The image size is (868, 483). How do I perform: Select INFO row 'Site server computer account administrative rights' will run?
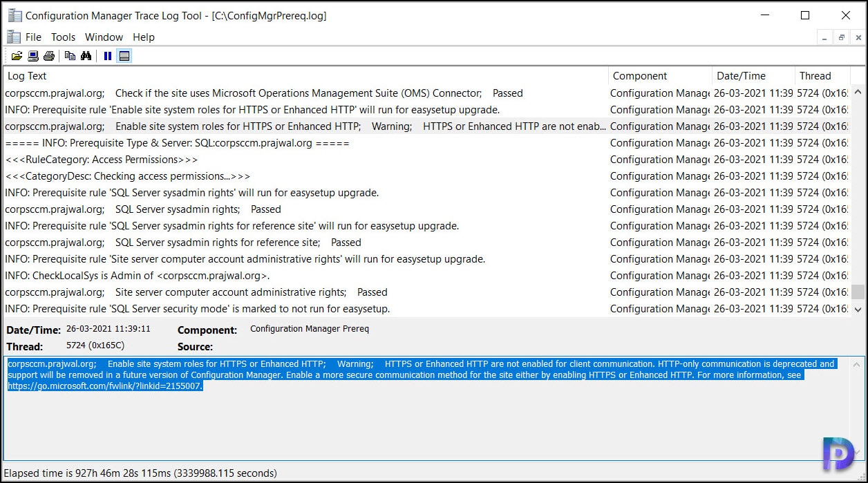426,259
